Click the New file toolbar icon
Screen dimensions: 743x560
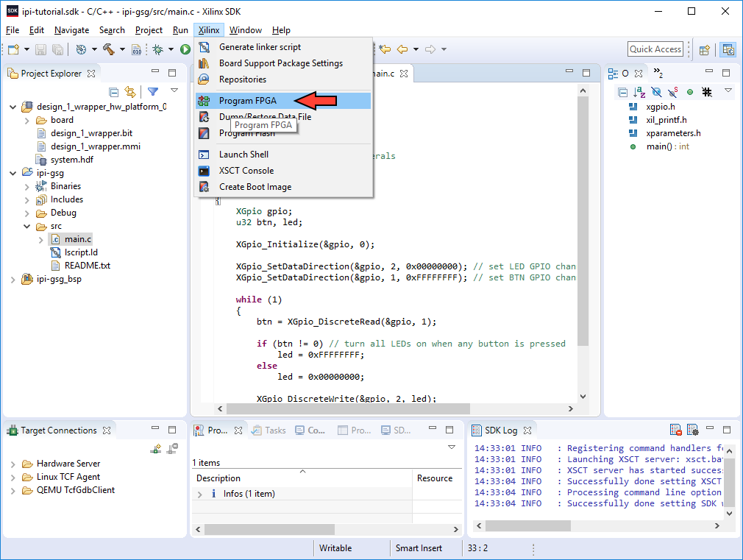[14, 49]
